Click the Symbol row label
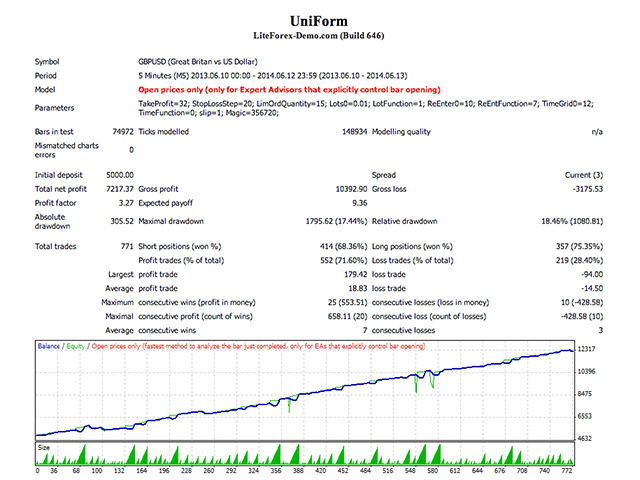 (x=47, y=62)
